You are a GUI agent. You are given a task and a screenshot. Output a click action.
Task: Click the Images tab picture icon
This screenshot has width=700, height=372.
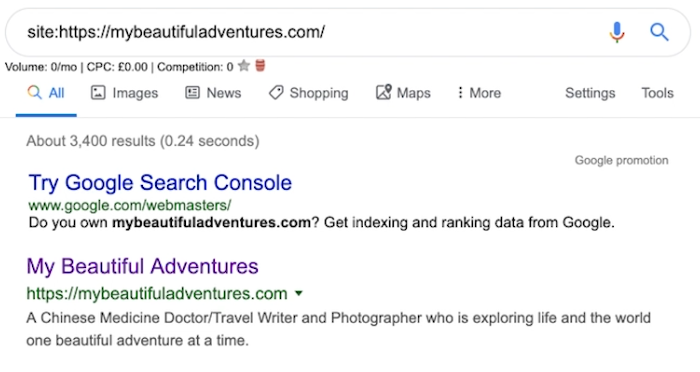98,93
